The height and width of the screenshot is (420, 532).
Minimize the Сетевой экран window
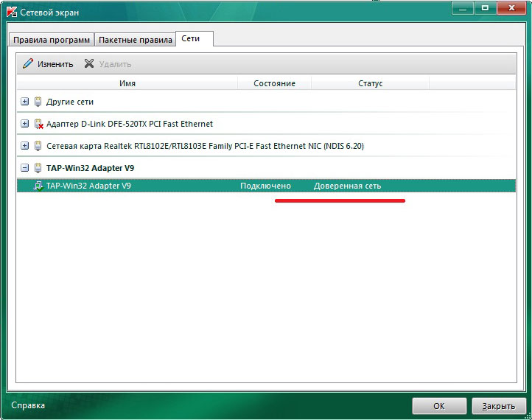(463, 8)
